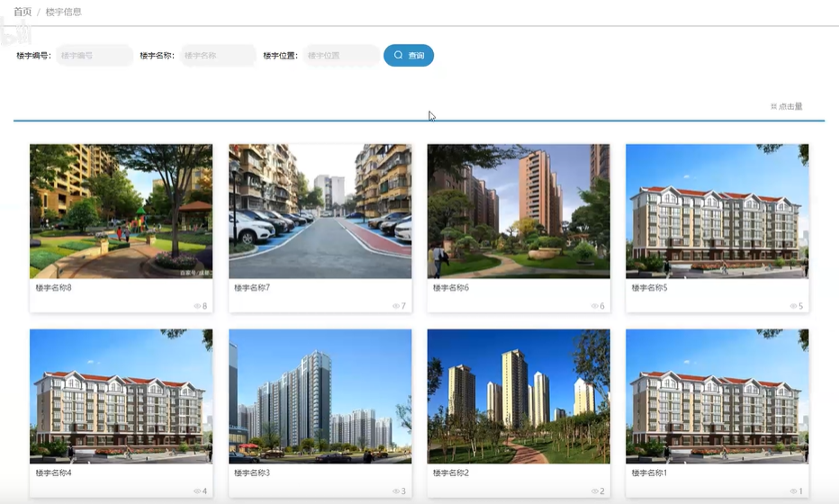Image resolution: width=839 pixels, height=504 pixels.
Task: Focus the 楼宇编号 input field
Action: [94, 56]
